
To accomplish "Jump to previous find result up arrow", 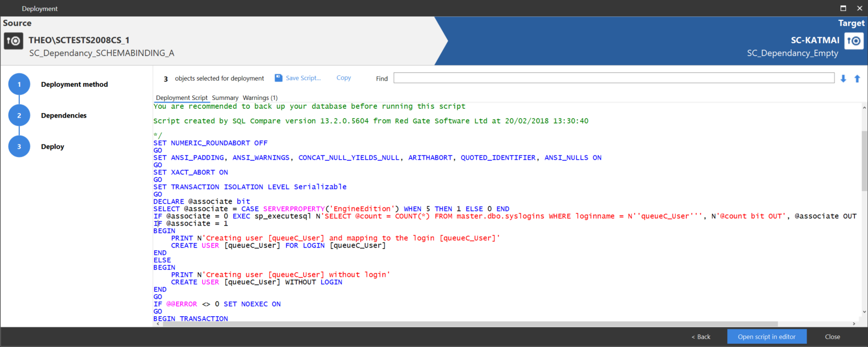I will click(x=857, y=79).
